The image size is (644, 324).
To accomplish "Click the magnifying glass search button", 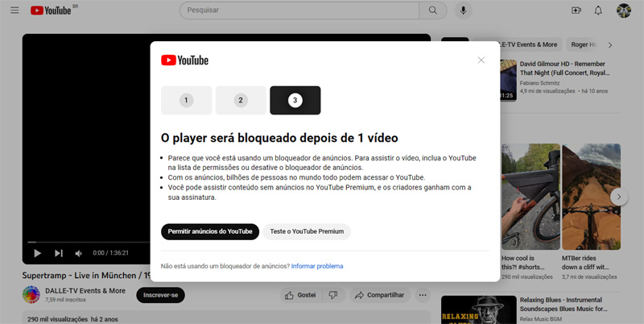I will point(433,10).
